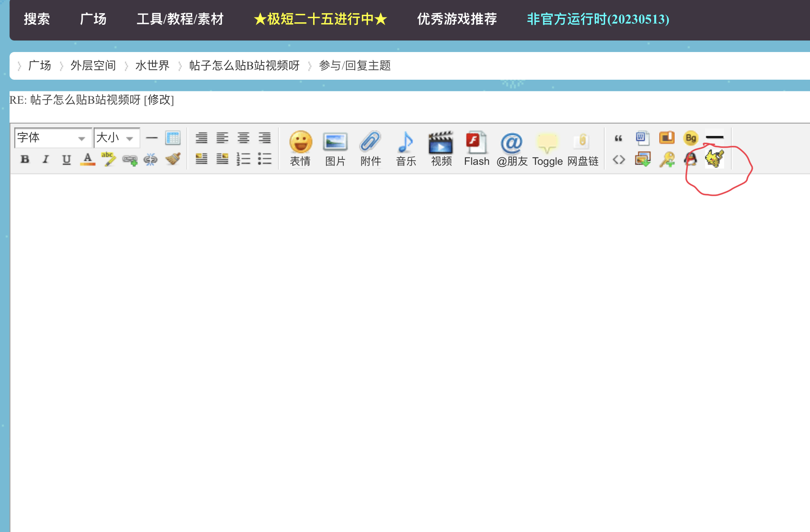Click the remove link icon
The image size is (810, 532).
pos(150,159)
